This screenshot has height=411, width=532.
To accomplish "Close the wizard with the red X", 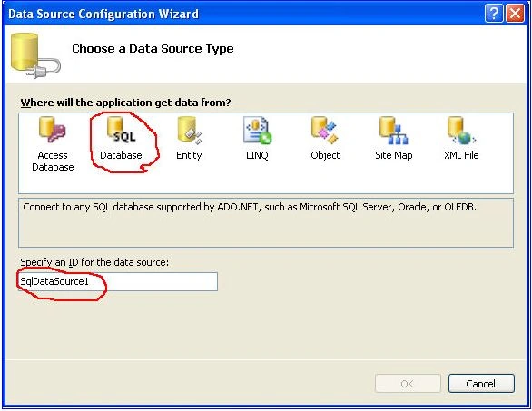I will (x=515, y=14).
